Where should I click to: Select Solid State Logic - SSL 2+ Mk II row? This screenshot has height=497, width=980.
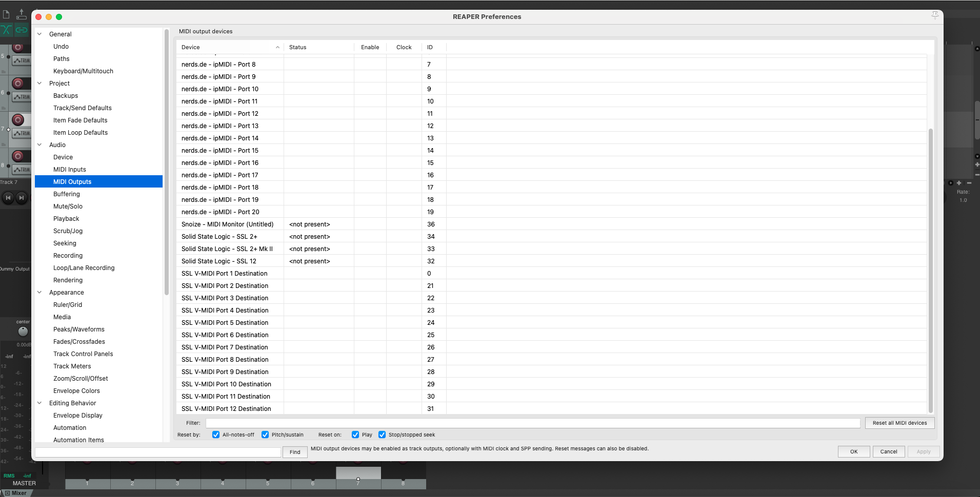pyautogui.click(x=551, y=248)
